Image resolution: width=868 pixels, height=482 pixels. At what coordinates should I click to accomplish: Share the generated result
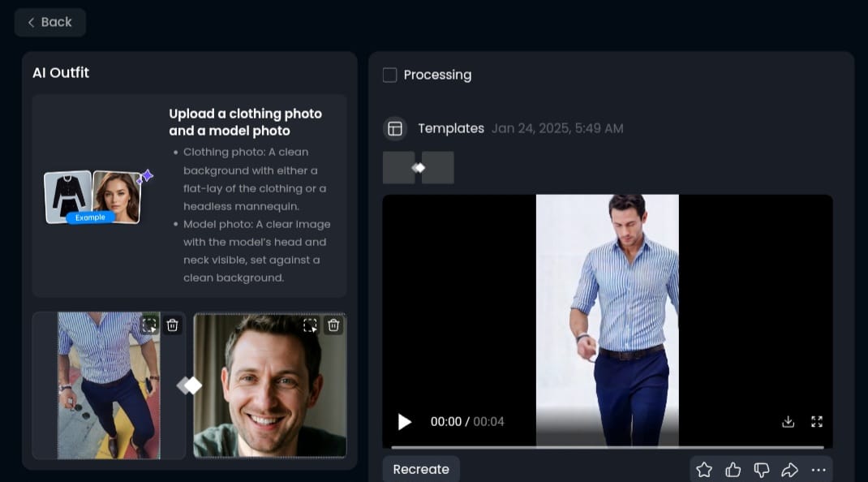click(790, 470)
